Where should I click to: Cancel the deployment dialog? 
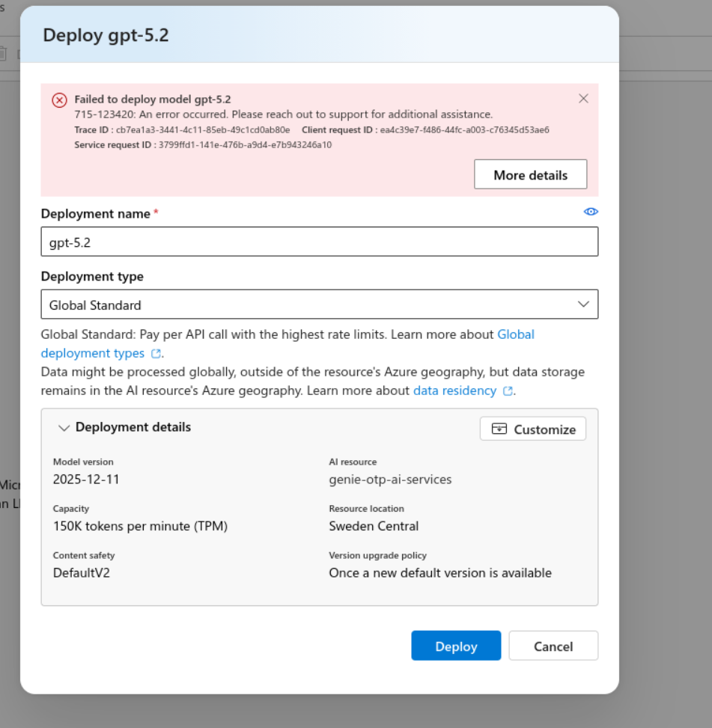click(553, 646)
